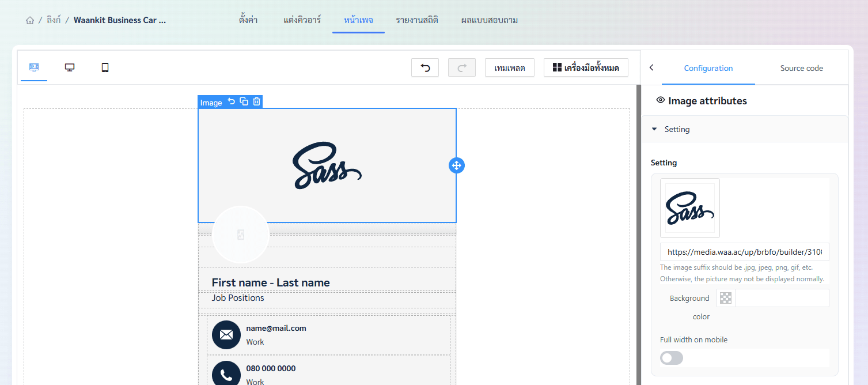This screenshot has width=868, height=385.
Task: Undo the last editor change
Action: click(425, 67)
